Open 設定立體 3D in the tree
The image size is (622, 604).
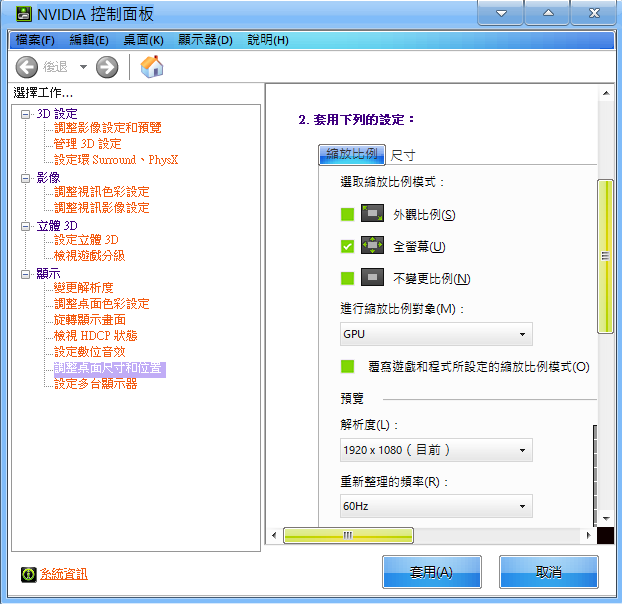[x=86, y=240]
